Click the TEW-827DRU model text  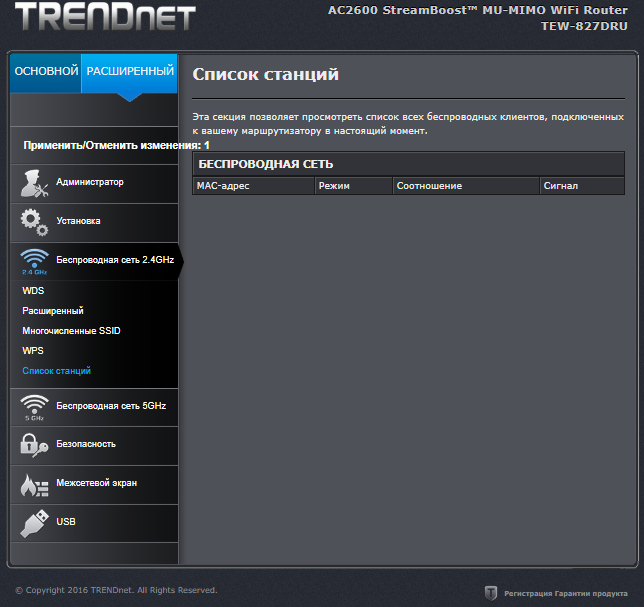(x=584, y=26)
